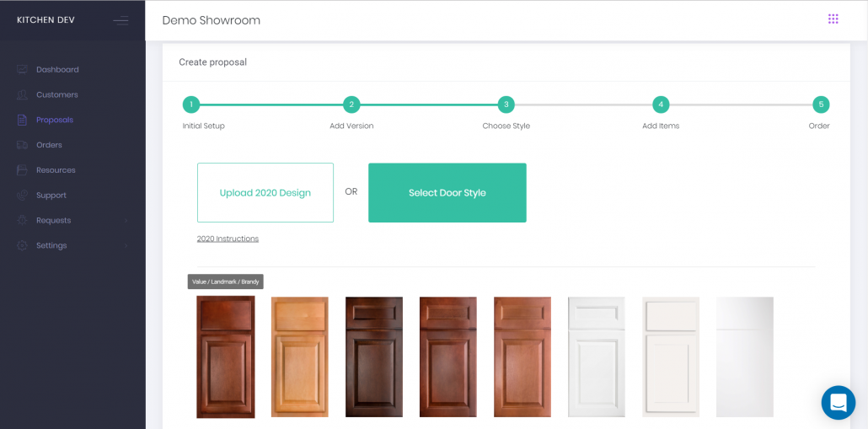
Task: Click the Demo Showroom title
Action: click(x=211, y=20)
